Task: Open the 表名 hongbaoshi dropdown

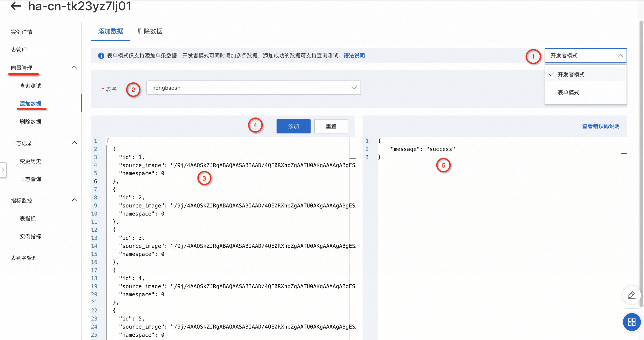Action: 253,88
